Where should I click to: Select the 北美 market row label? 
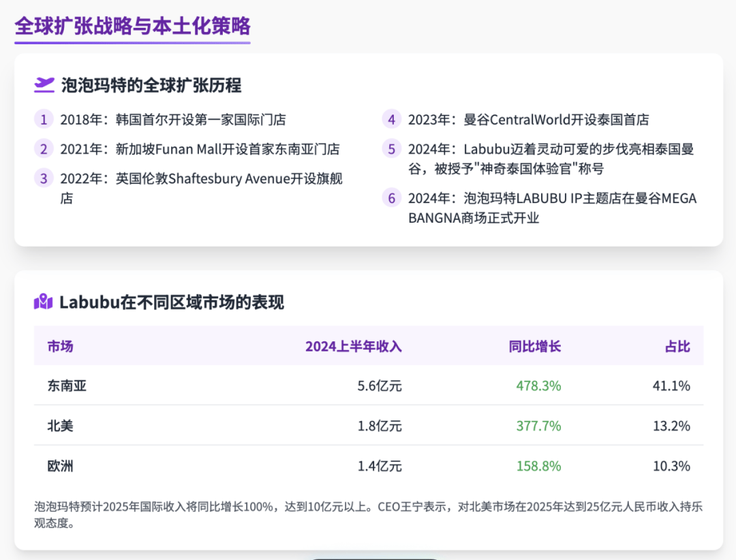click(60, 426)
